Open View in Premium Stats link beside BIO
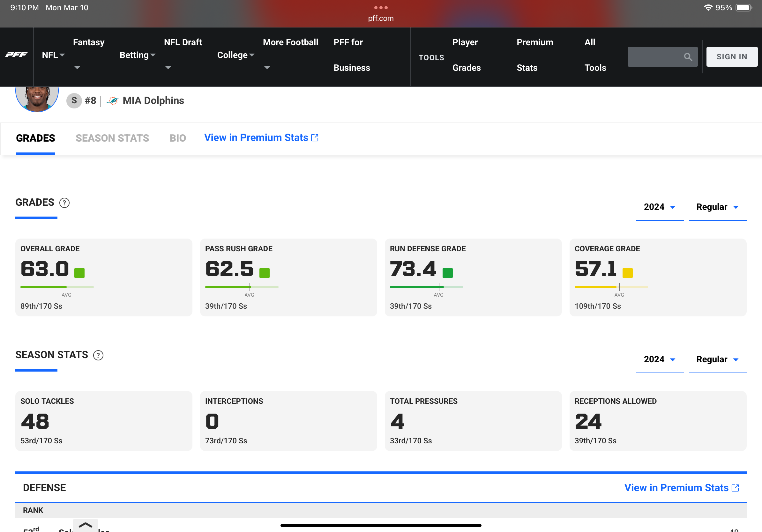This screenshot has height=532, width=762. coord(261,138)
